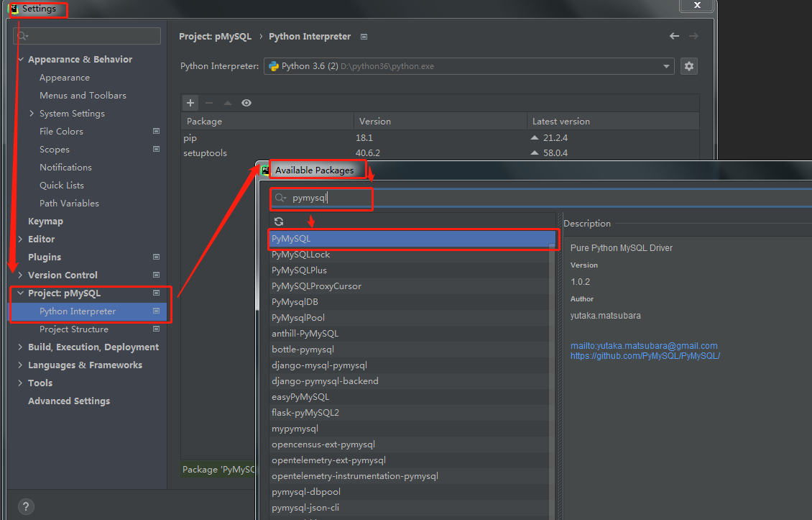The height and width of the screenshot is (520, 812).
Task: Click the upgrade package arrow icon
Action: pyautogui.click(x=227, y=103)
